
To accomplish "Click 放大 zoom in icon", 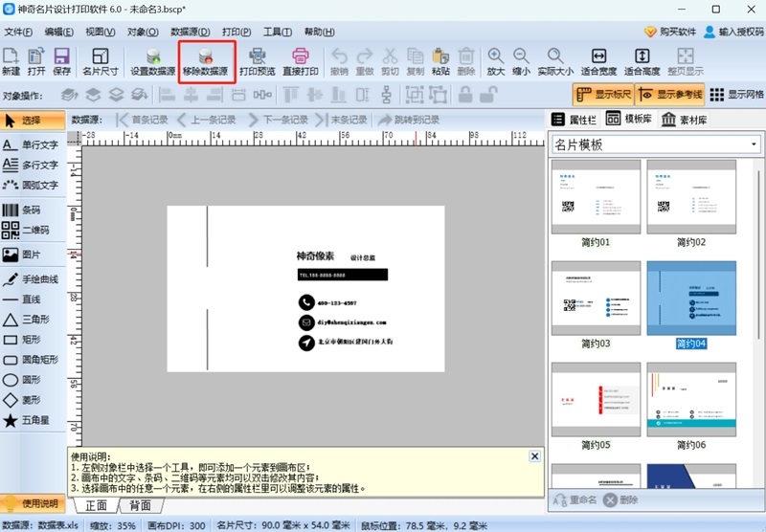I will (x=495, y=61).
